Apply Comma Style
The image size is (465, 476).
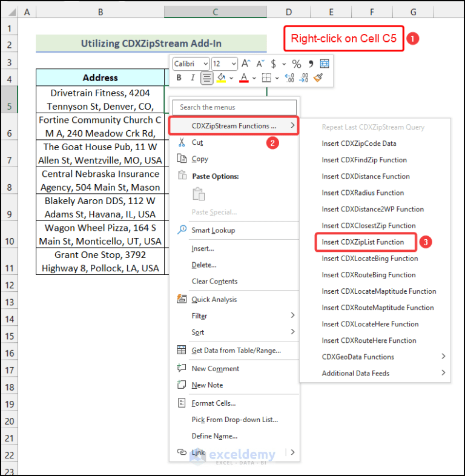coord(311,64)
